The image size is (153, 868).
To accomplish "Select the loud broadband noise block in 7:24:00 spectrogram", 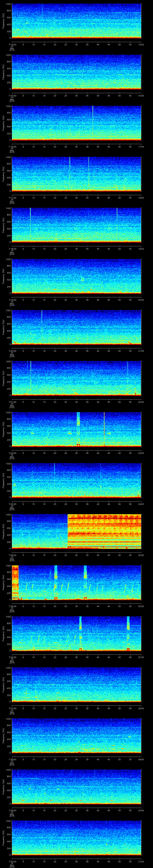I will 105,531.
